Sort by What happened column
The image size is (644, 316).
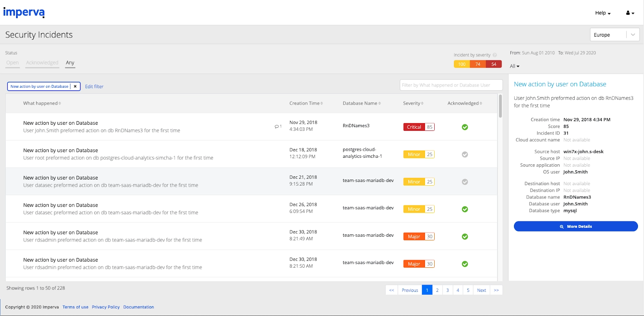pyautogui.click(x=42, y=103)
